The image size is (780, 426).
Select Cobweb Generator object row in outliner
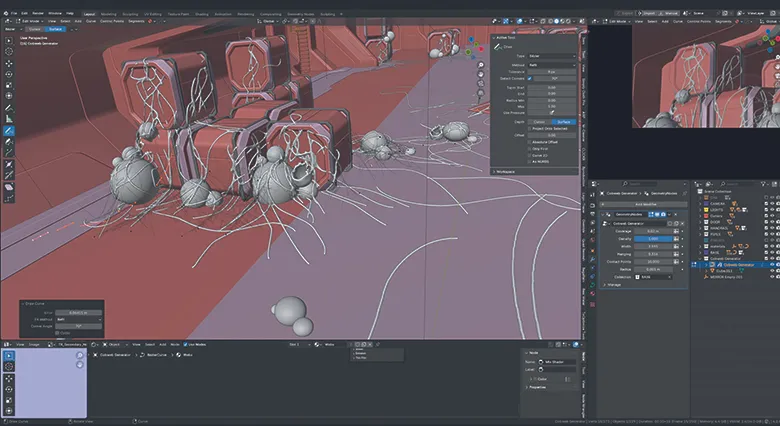pos(739,265)
